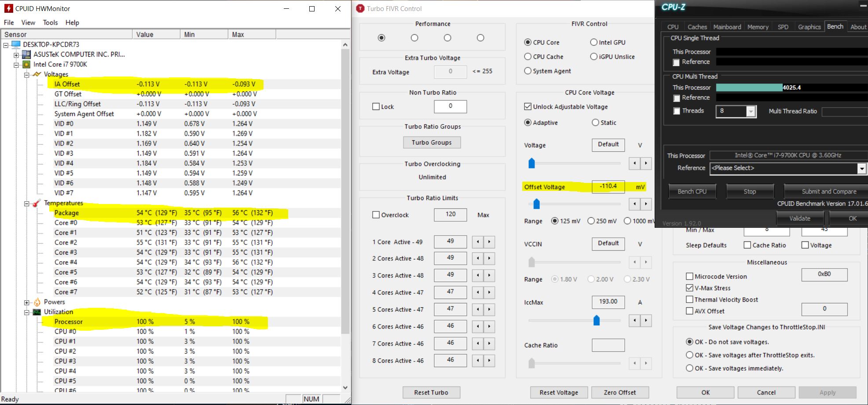868x405 pixels.
Task: Enable the Overclock checkbox
Action: 376,215
